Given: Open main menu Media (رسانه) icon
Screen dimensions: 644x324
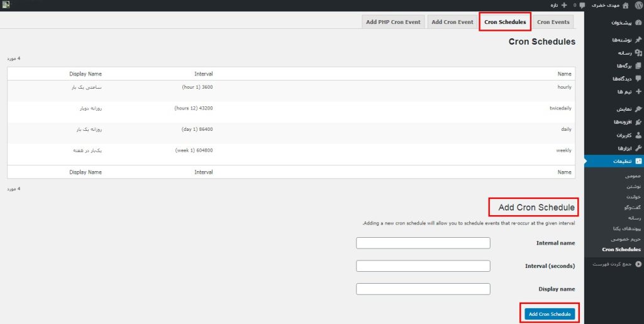Looking at the screenshot, I should pos(638,53).
